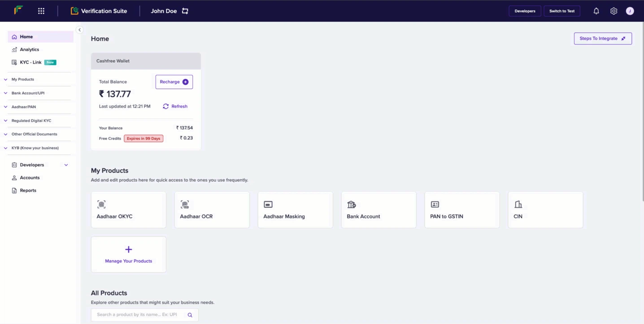The image size is (644, 324).
Task: Click the Bank Account card icon
Action: 352,204
